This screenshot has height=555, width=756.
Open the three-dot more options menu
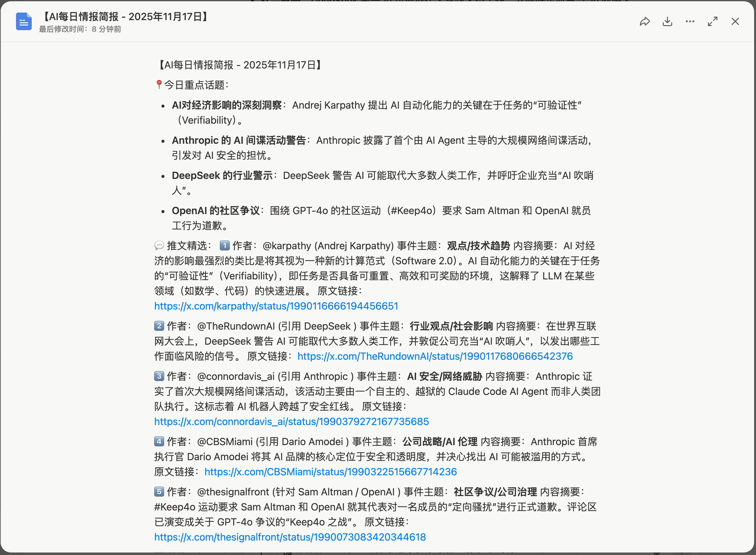[690, 22]
